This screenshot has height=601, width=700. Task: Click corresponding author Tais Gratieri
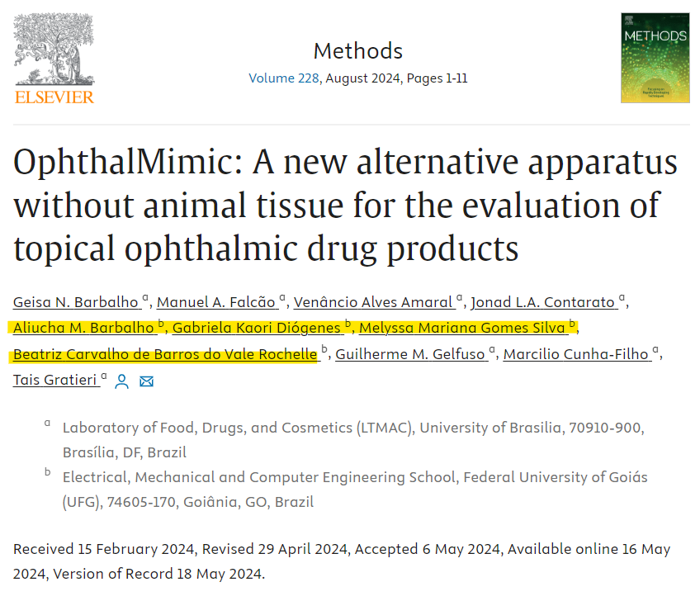tap(56, 381)
